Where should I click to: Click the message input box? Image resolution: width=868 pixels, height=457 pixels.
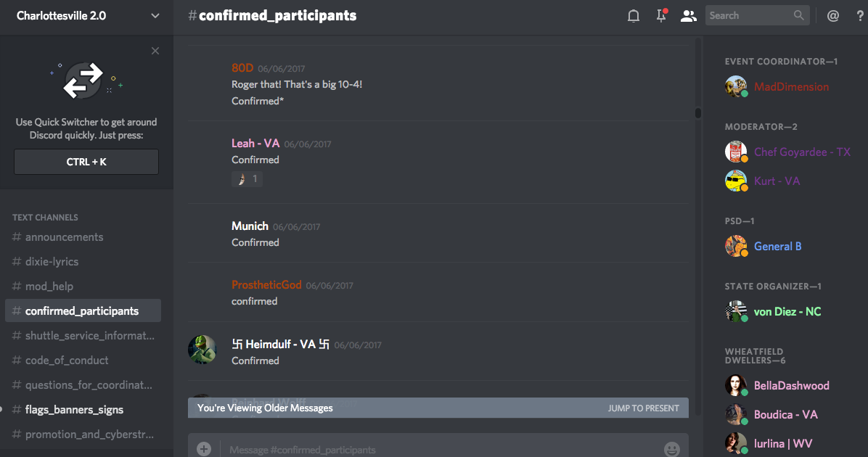pos(438,449)
